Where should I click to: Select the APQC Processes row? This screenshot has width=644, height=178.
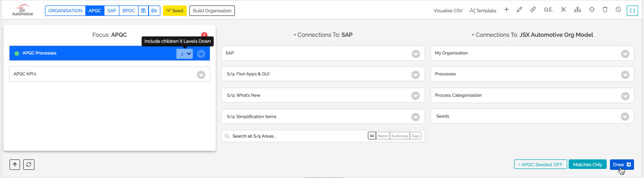coord(109,53)
